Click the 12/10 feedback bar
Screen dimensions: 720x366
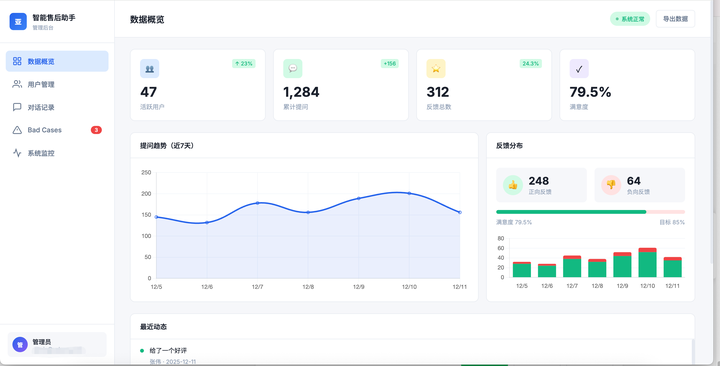[x=647, y=262]
